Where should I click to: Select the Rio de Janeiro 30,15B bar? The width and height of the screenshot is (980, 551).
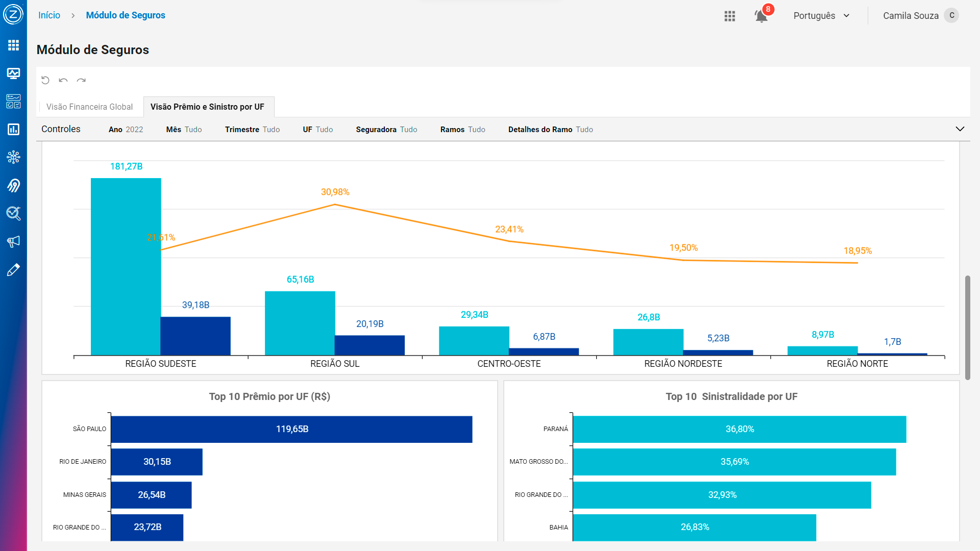[157, 462]
